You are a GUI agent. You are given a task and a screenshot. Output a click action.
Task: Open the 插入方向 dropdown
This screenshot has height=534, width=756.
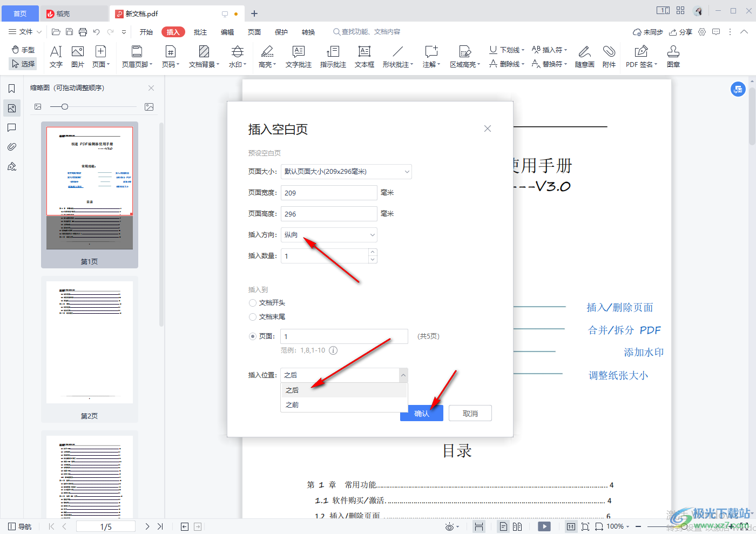click(x=329, y=235)
